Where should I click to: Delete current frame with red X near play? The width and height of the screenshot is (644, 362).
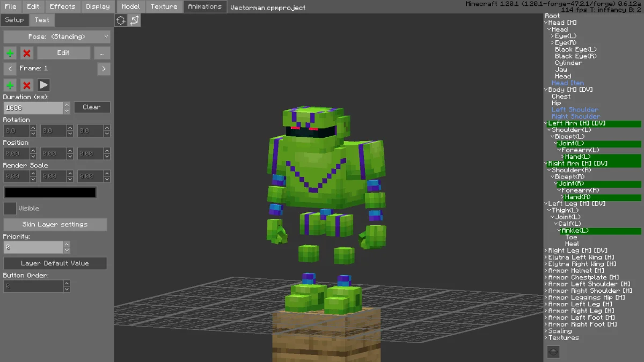(27, 85)
